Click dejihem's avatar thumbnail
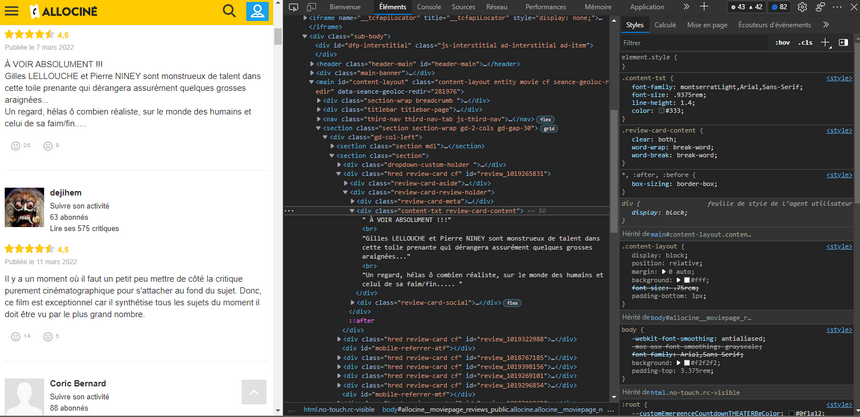 pyautogui.click(x=24, y=207)
